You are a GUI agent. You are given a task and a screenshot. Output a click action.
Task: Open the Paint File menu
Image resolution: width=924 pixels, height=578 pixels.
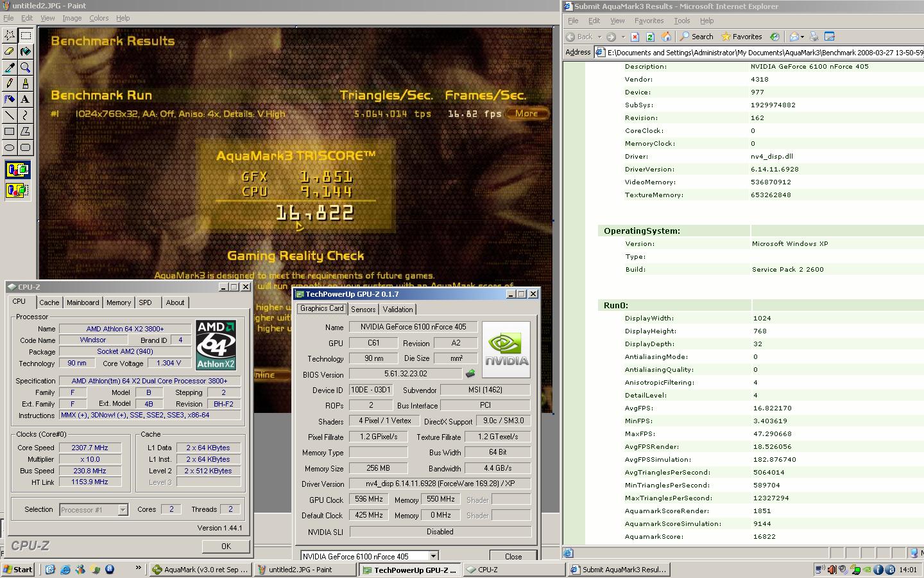pos(8,18)
